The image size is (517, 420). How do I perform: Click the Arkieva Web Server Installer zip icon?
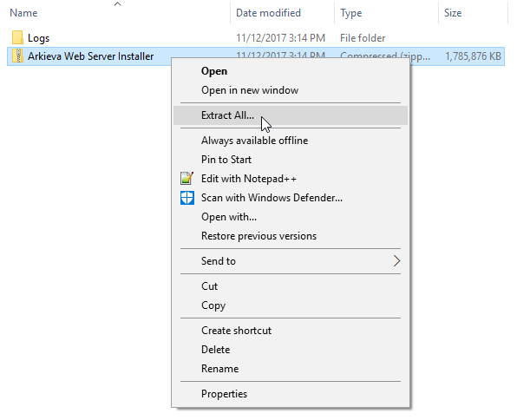(x=17, y=56)
